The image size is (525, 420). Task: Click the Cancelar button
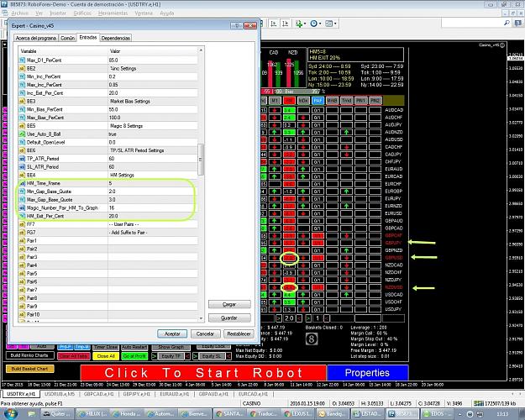pyautogui.click(x=205, y=333)
